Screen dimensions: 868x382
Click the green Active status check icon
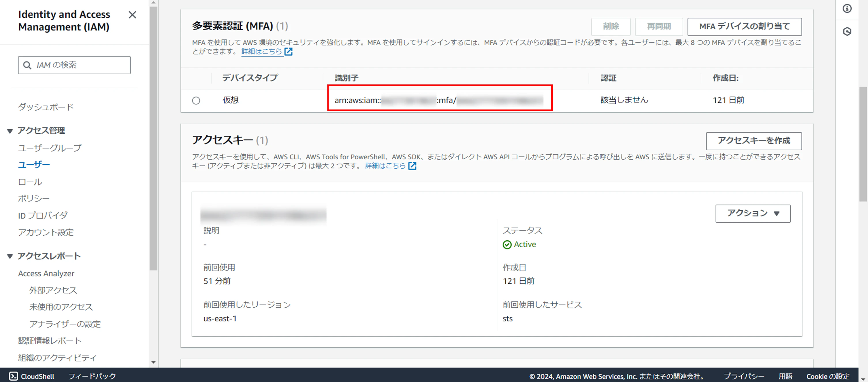point(507,245)
